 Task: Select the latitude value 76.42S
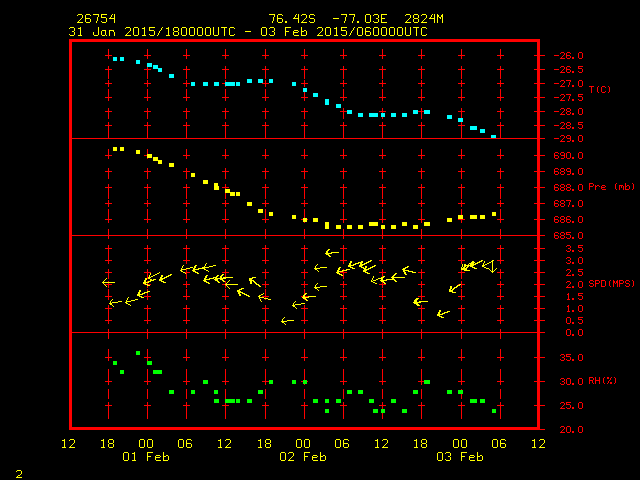tap(292, 19)
